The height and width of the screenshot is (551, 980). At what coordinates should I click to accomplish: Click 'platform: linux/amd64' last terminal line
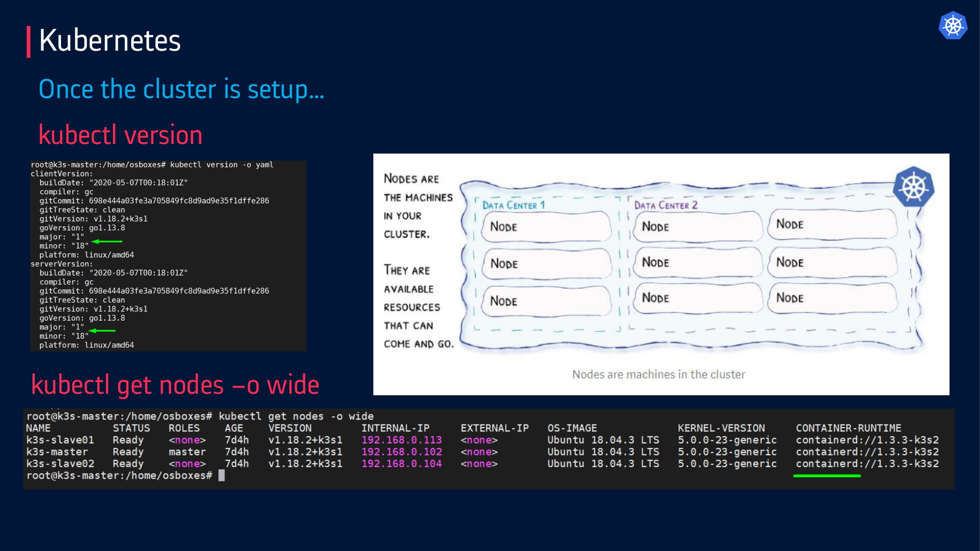(x=87, y=345)
